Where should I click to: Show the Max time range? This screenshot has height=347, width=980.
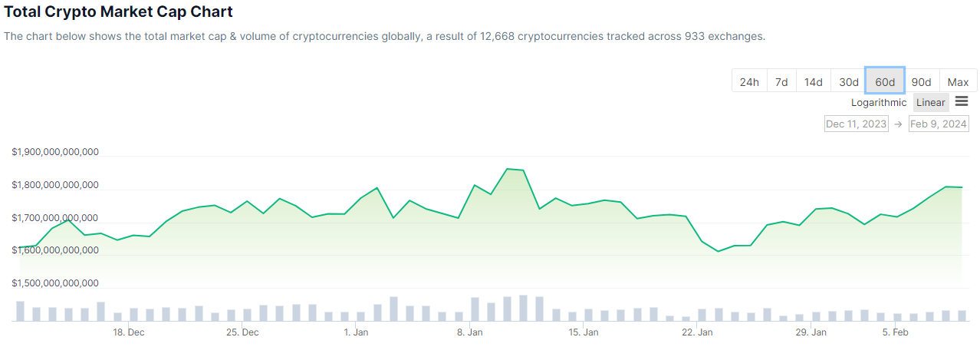coord(958,82)
